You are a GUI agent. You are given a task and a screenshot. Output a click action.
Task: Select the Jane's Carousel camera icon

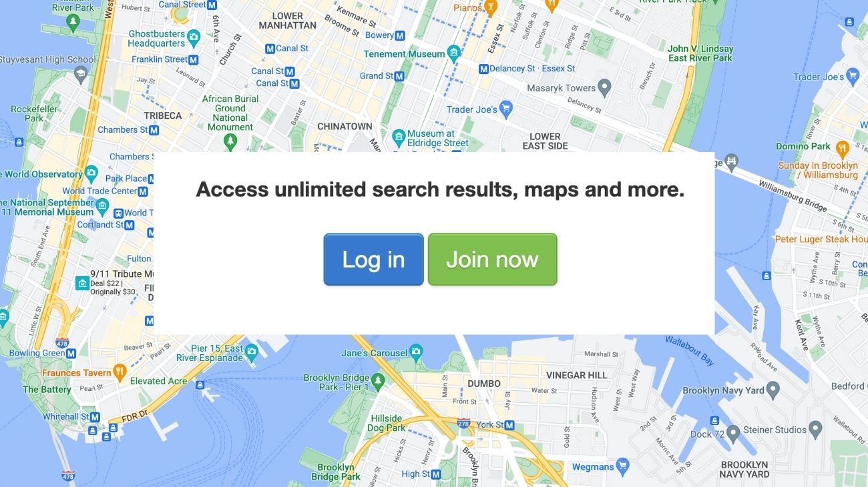[417, 352]
